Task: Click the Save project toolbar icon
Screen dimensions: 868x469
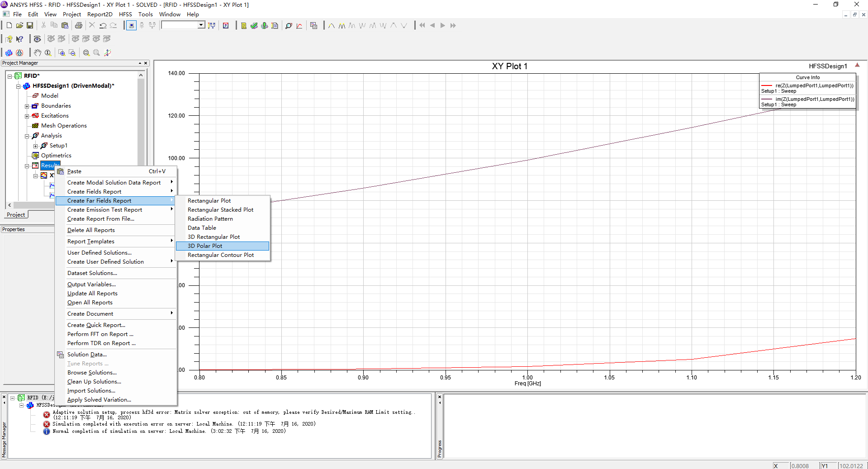Action: (30, 26)
